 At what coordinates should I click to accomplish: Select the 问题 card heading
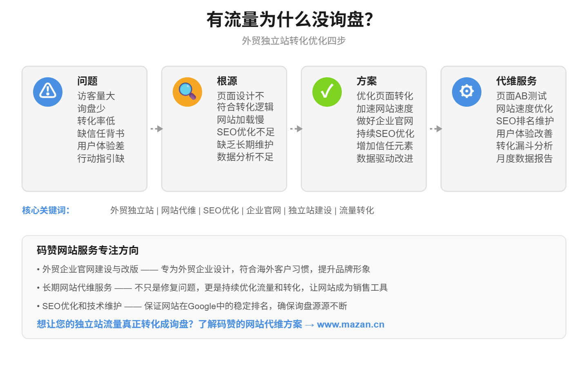[87, 81]
